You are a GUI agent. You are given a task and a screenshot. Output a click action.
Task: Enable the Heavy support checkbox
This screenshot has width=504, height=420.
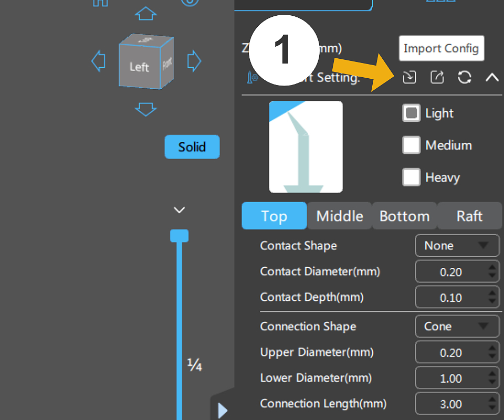[412, 177]
